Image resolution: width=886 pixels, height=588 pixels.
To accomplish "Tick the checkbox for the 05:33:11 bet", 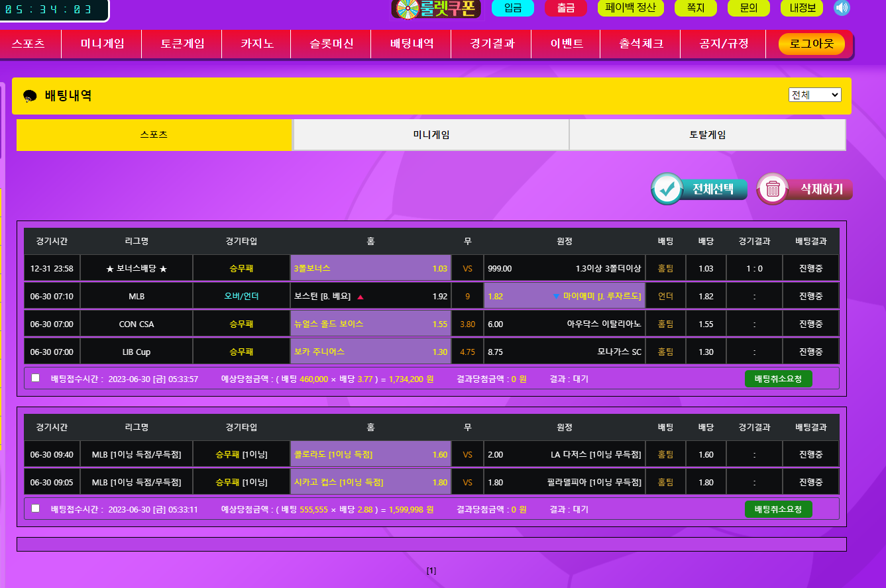I will point(36,509).
